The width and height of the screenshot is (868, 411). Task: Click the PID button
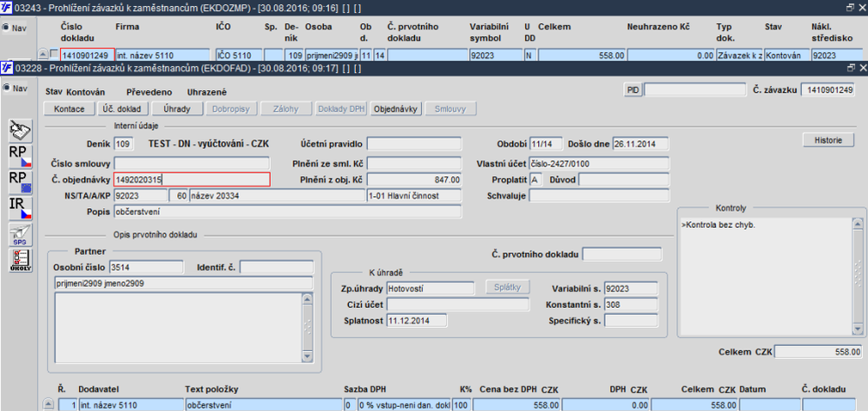632,90
